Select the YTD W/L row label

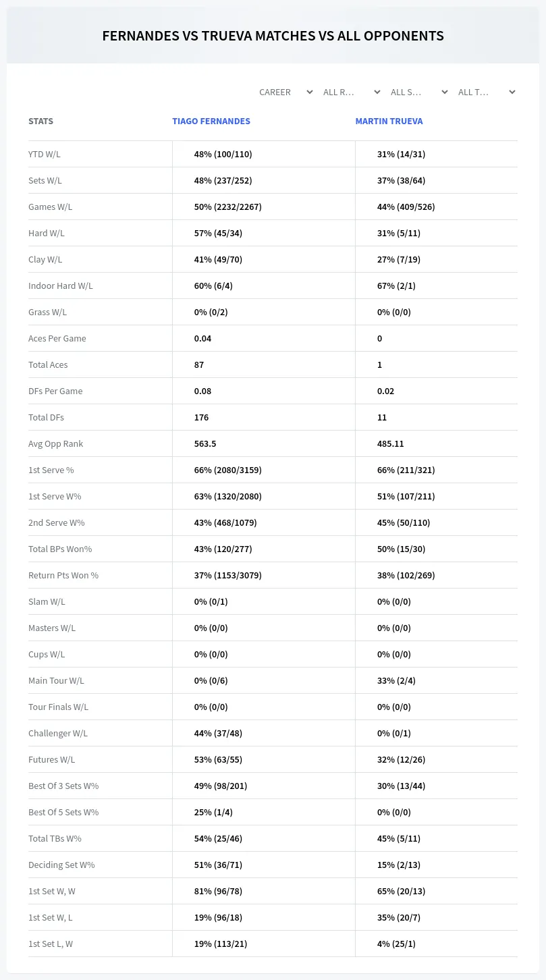(45, 154)
